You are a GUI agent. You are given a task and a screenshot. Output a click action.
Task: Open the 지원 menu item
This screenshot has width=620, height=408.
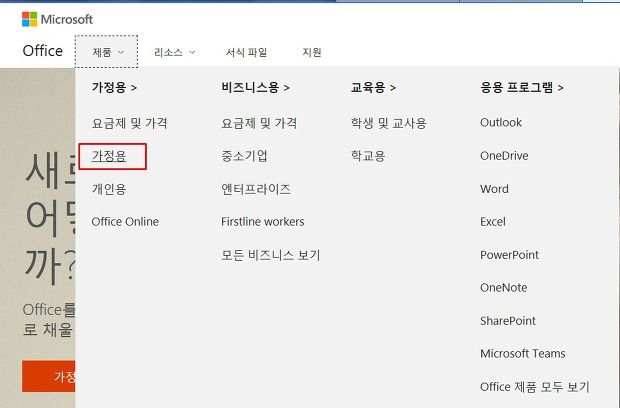312,52
